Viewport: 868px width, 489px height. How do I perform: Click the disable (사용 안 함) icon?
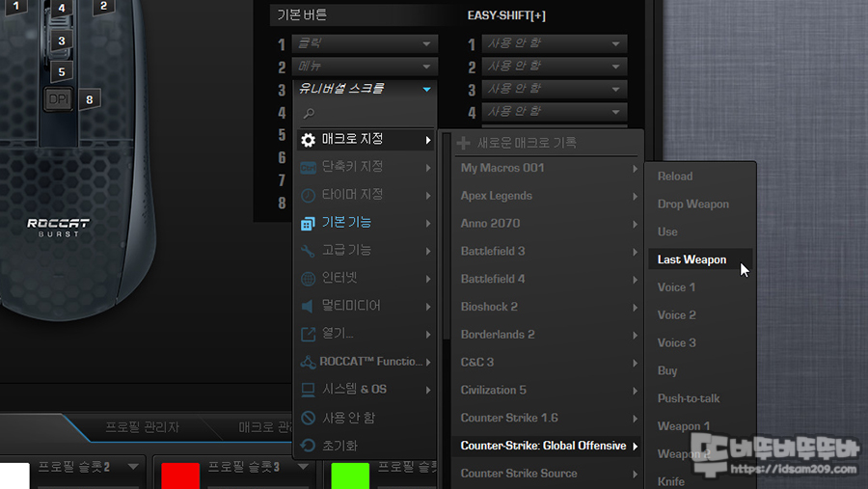pyautogui.click(x=308, y=418)
